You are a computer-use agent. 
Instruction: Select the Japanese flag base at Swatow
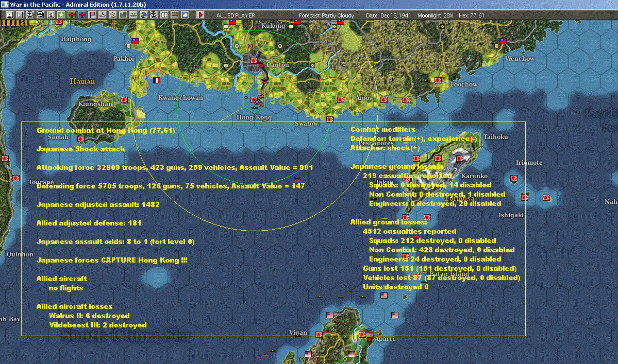(330, 119)
